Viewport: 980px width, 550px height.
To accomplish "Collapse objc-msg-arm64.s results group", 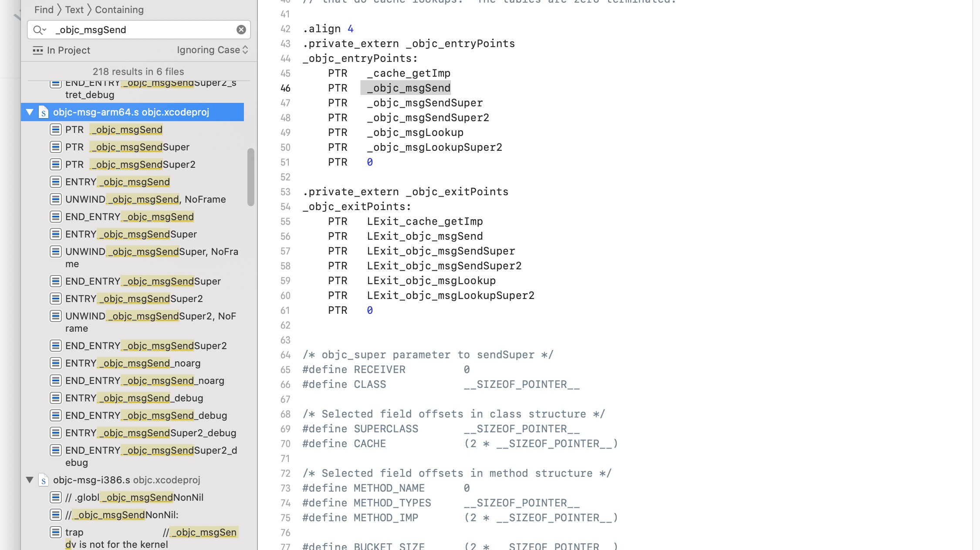I will click(x=30, y=112).
